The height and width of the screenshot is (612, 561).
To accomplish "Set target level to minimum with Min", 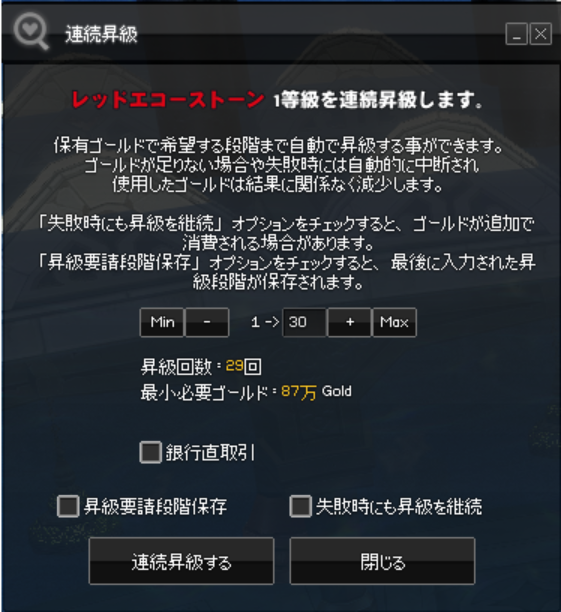I will coord(162,322).
